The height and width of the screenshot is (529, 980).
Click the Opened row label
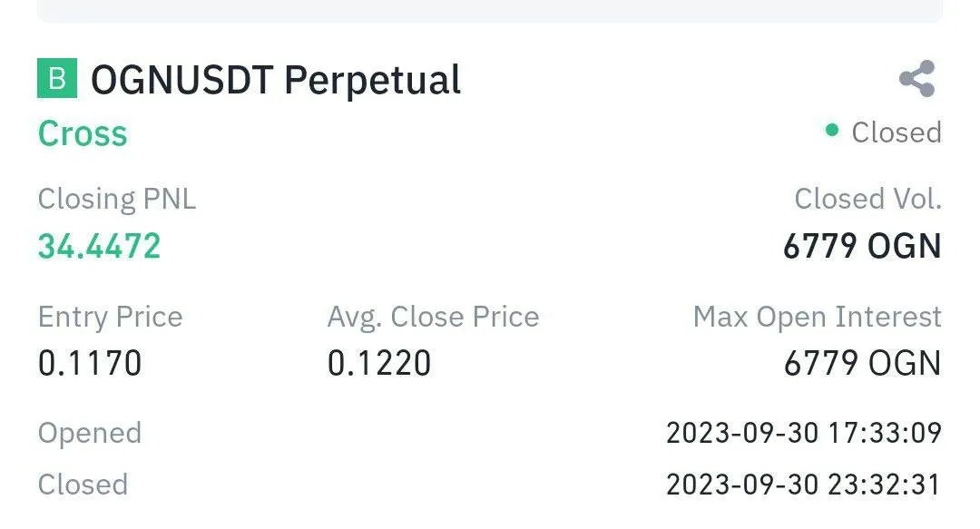click(89, 433)
